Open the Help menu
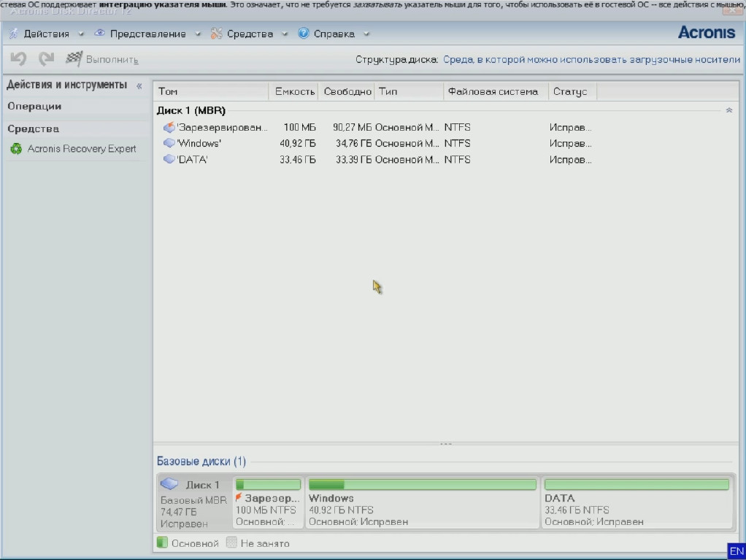The image size is (746, 560). coord(334,34)
